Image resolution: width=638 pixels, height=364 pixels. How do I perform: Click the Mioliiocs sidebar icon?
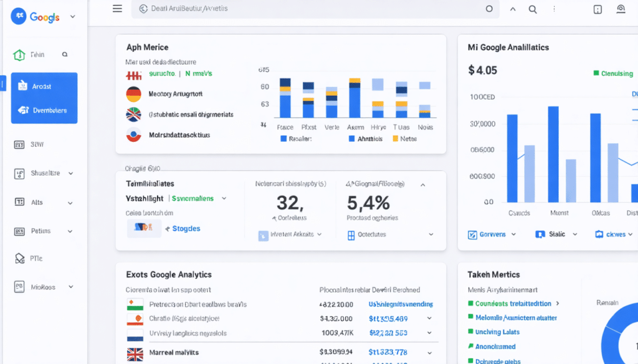19,287
